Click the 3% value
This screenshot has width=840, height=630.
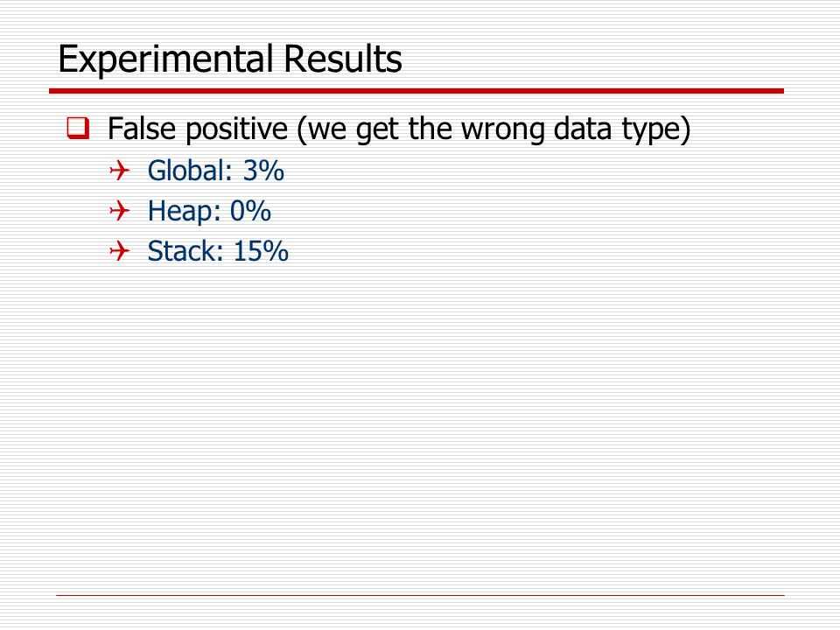click(x=263, y=171)
